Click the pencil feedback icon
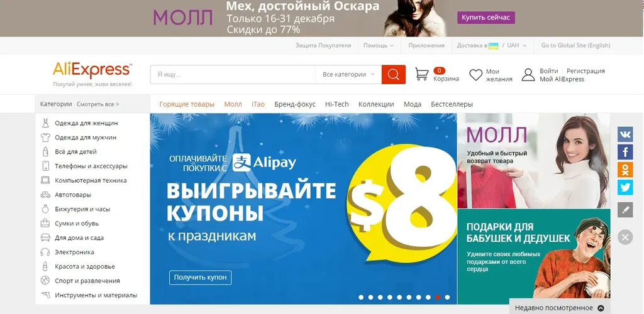This screenshot has height=314, width=644. (625, 210)
